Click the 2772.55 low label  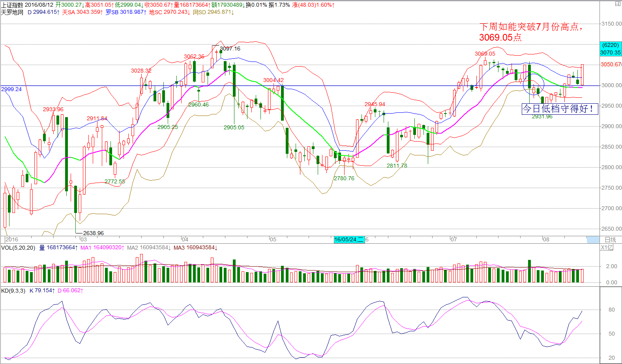(115, 181)
